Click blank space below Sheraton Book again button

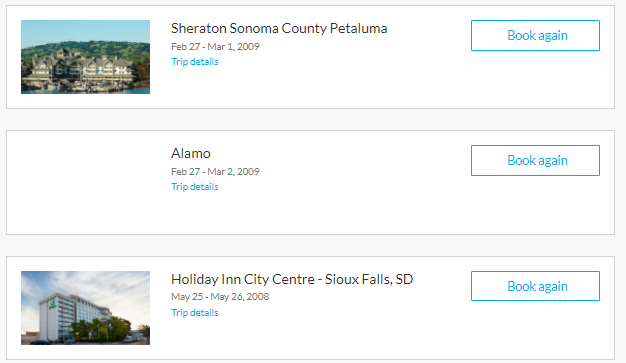(x=535, y=79)
